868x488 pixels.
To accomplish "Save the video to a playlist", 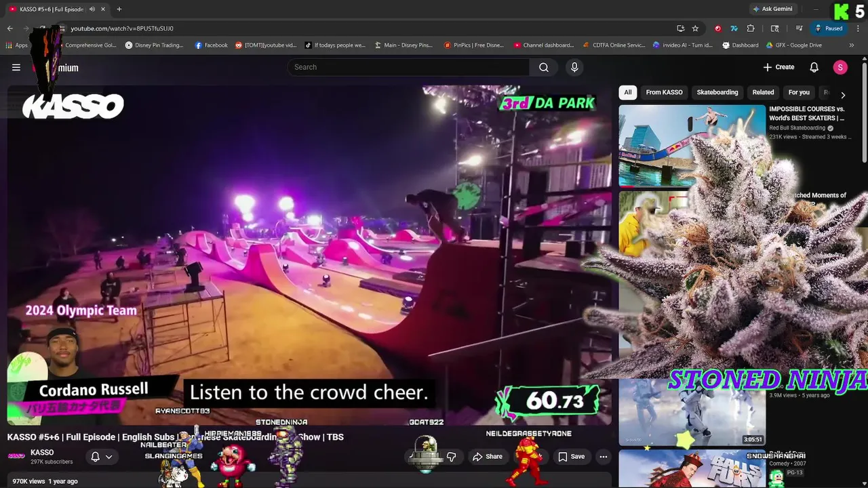I will (571, 457).
